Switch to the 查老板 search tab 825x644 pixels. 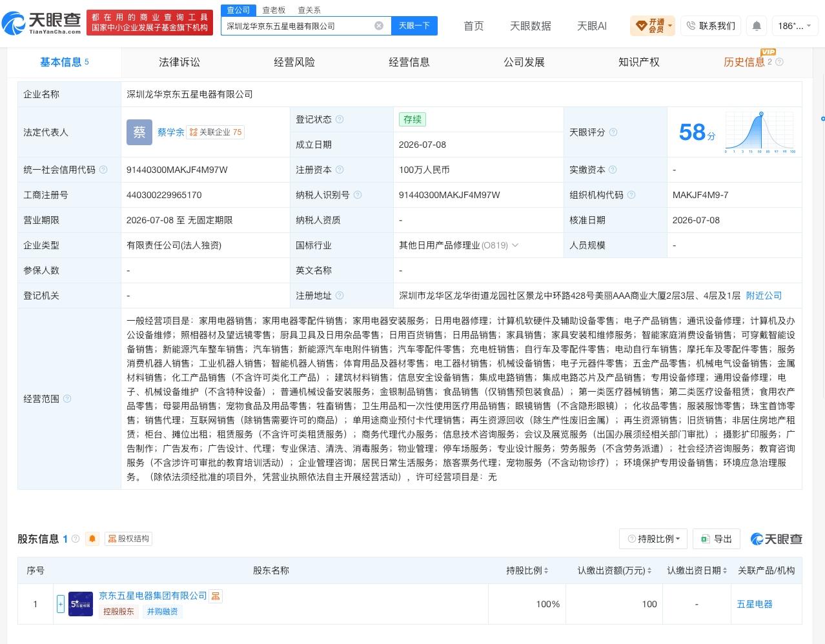[274, 10]
